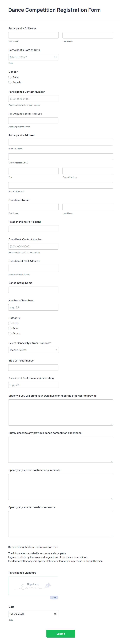The height and width of the screenshot is (644, 120).
Task: Click the participant's First Name field
Action: pyautogui.click(x=33, y=35)
